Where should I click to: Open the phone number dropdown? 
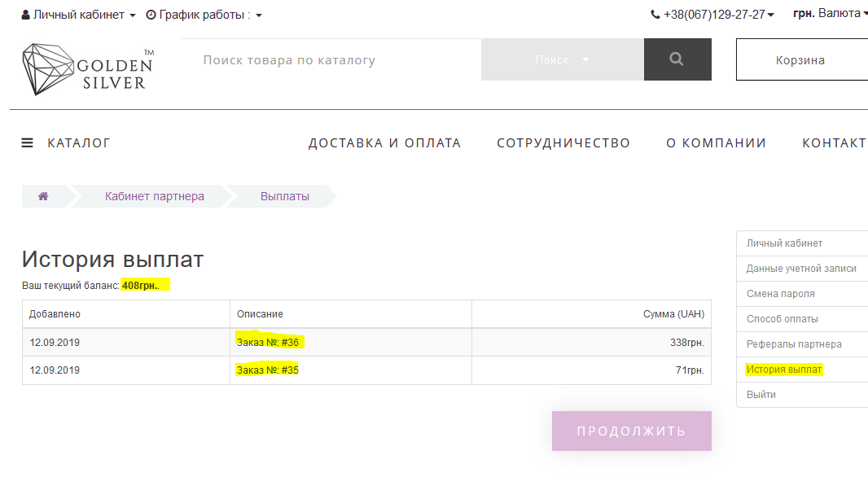point(712,15)
